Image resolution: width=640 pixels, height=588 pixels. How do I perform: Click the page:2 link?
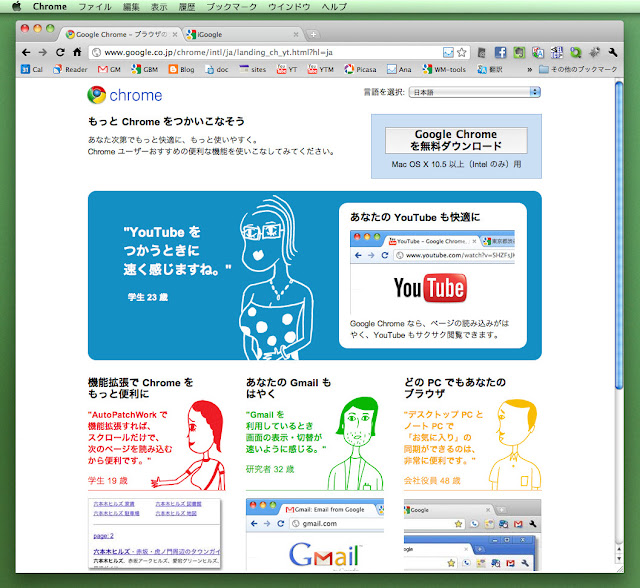coord(103,536)
